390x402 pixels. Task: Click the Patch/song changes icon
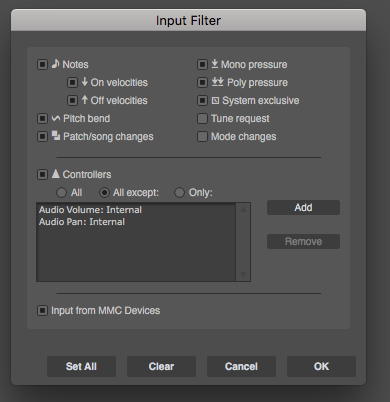(56, 136)
